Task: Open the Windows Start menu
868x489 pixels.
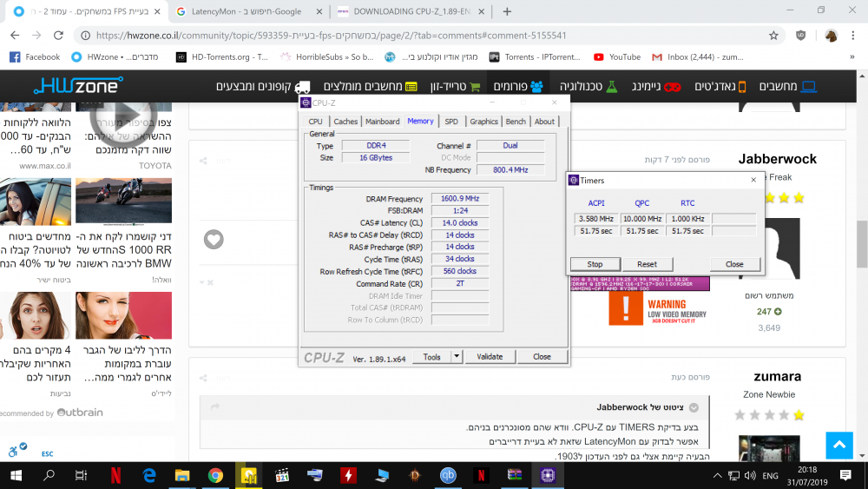Action: click(x=16, y=475)
